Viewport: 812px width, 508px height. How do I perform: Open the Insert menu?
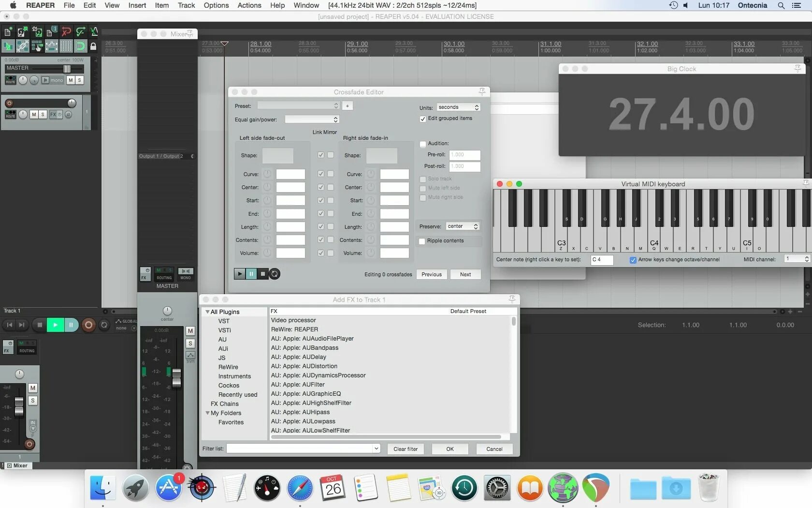tap(137, 5)
